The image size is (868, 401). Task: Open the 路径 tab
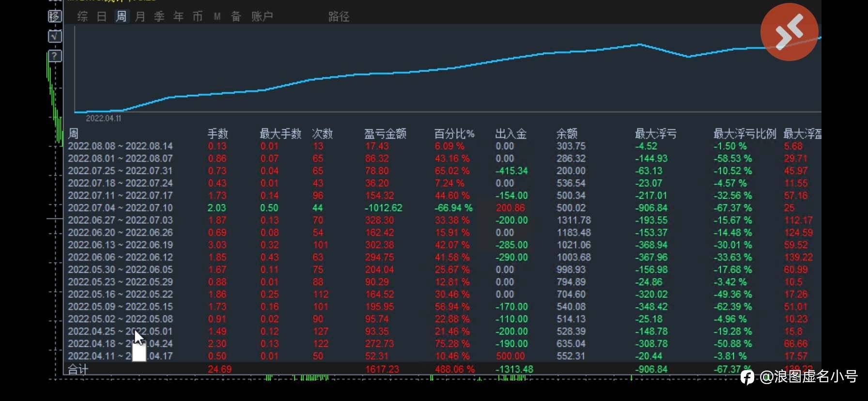[x=339, y=16]
